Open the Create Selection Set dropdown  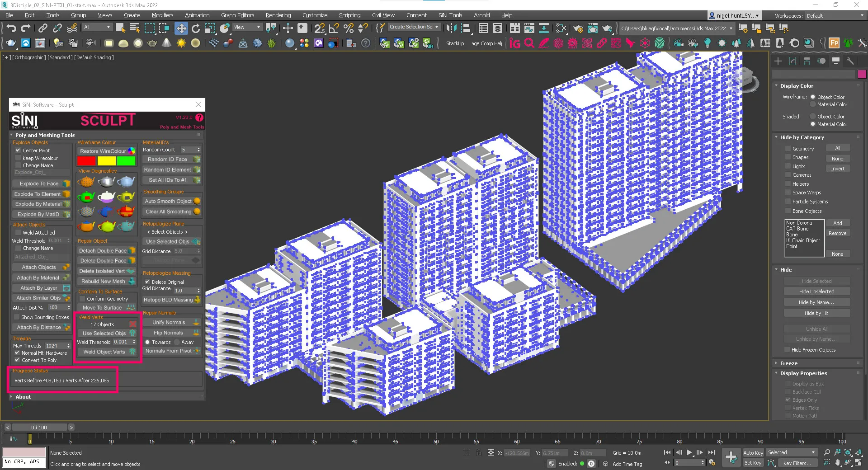click(x=414, y=27)
